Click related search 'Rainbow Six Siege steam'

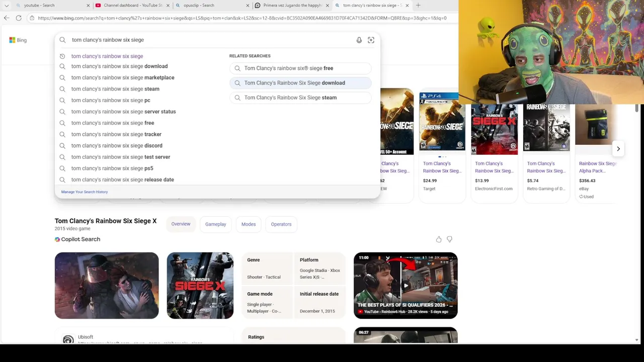tap(300, 98)
